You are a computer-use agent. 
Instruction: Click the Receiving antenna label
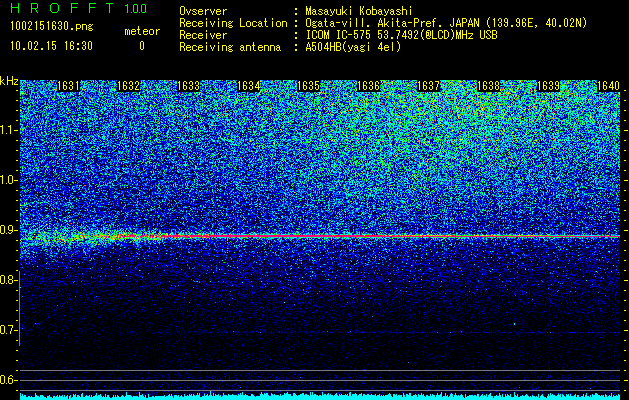[x=230, y=47]
